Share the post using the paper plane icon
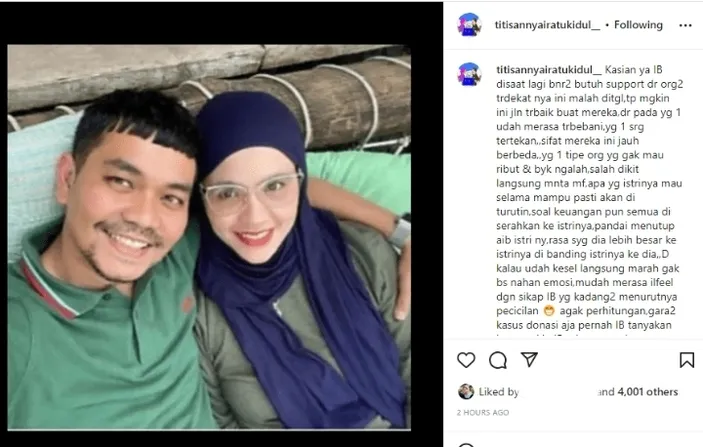Screen dimensions: 703x447 tap(529, 360)
